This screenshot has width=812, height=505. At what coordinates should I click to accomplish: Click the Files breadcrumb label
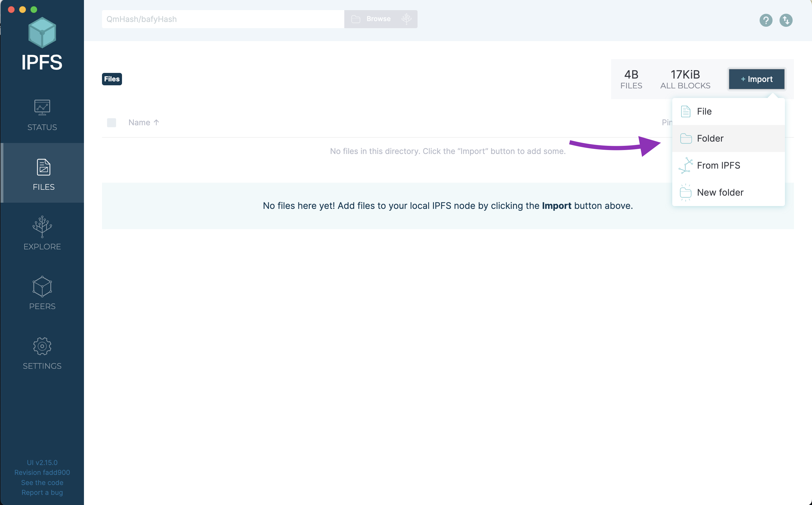(112, 79)
